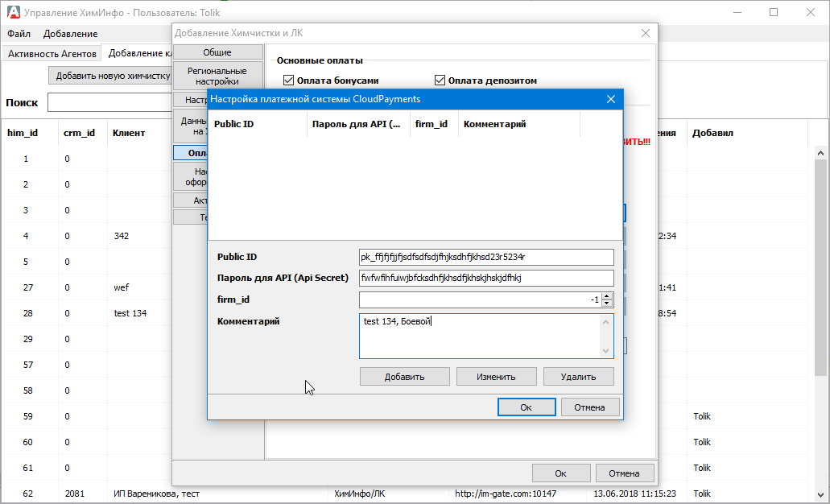Click comment box scroll up arrow
This screenshot has height=504, width=830.
point(606,321)
